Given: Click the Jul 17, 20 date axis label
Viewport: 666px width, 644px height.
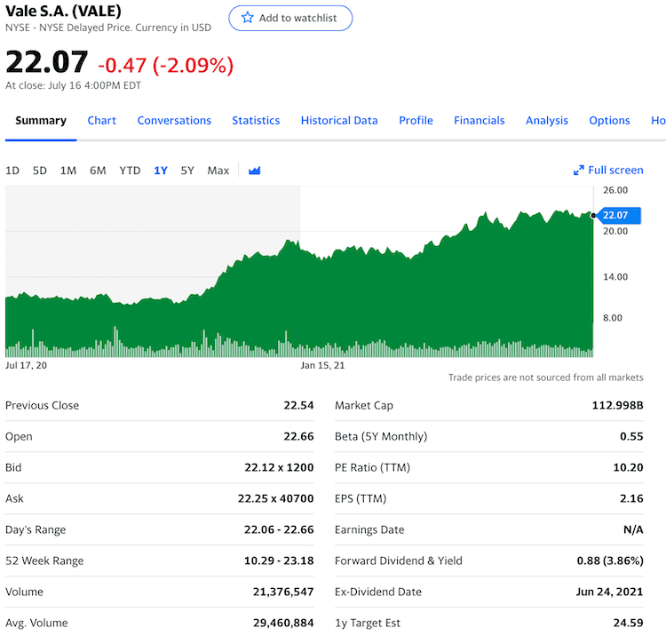Looking at the screenshot, I should [x=26, y=365].
